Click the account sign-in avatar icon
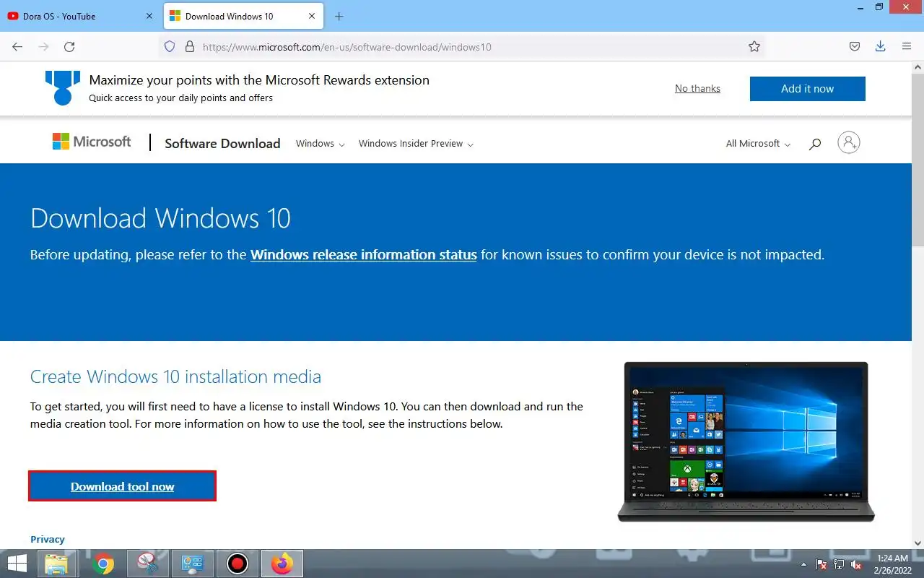The width and height of the screenshot is (924, 578). tap(849, 142)
